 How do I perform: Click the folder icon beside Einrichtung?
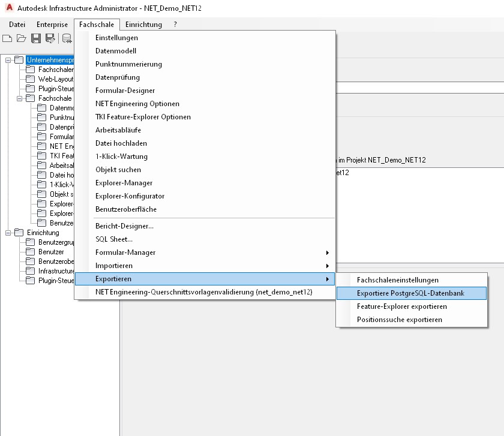point(19,233)
